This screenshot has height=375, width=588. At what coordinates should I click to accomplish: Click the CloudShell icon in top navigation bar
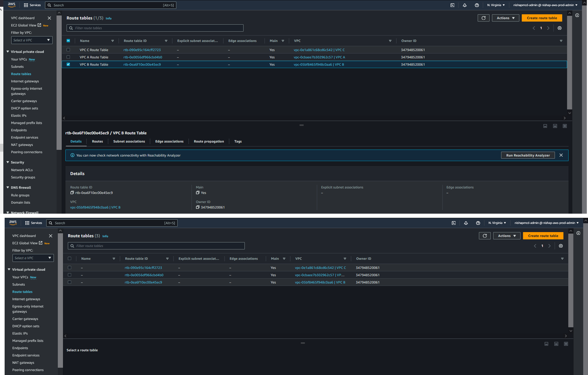click(x=452, y=5)
